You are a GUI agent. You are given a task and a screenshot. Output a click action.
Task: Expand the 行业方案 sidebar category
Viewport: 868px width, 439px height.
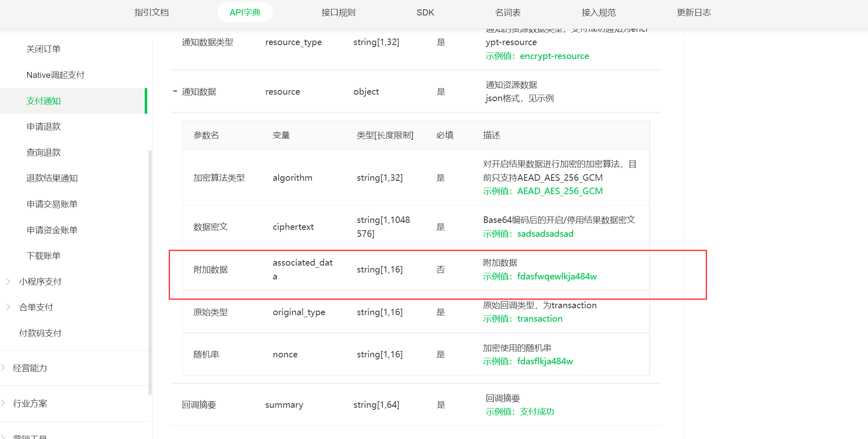pyautogui.click(x=30, y=403)
